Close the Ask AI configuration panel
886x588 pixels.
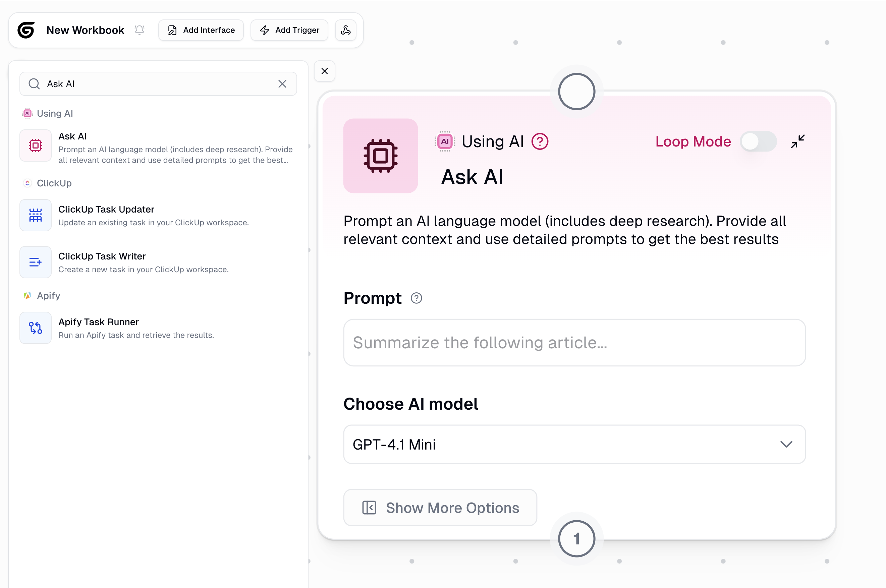pyautogui.click(x=325, y=71)
